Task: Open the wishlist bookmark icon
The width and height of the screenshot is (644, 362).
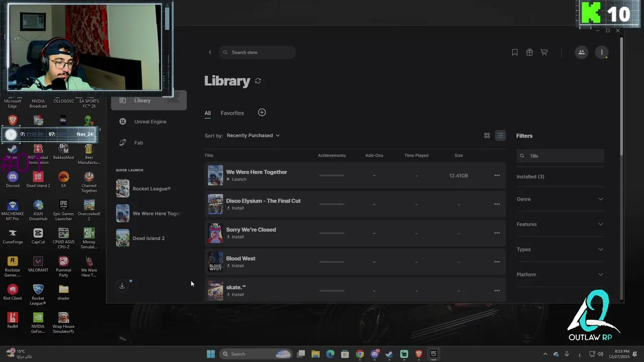Action: [515, 52]
